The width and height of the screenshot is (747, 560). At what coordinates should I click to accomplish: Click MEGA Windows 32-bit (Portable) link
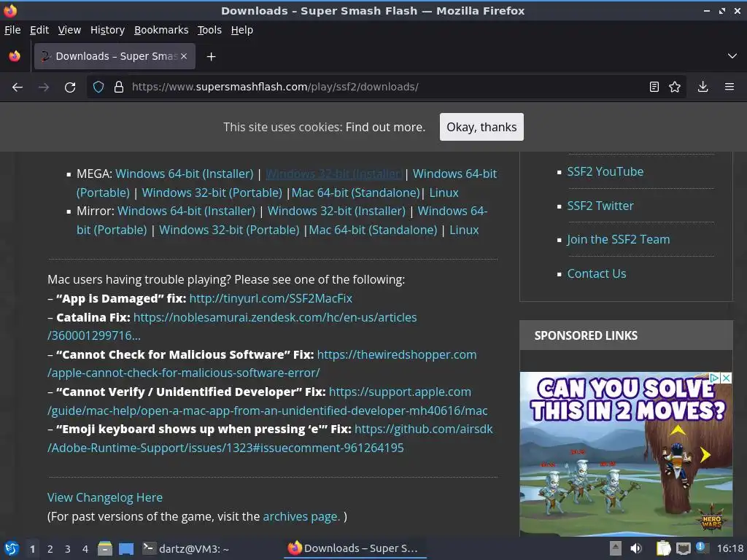tap(212, 192)
